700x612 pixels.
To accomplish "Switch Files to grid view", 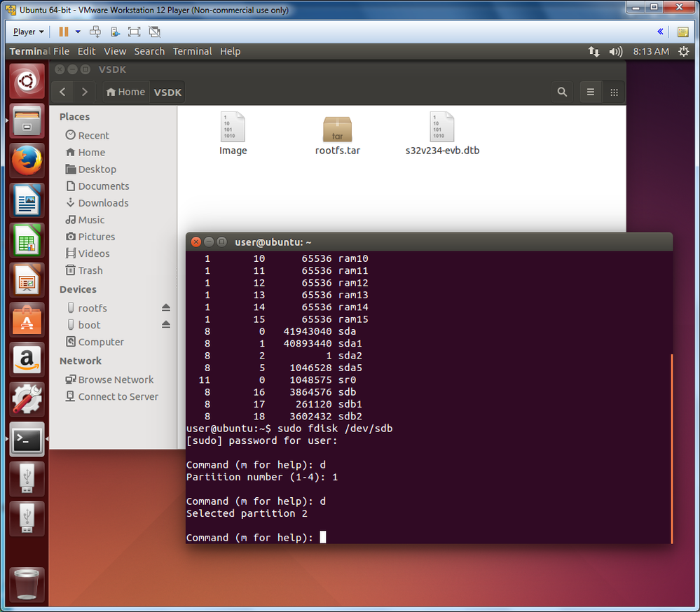I will point(614,92).
